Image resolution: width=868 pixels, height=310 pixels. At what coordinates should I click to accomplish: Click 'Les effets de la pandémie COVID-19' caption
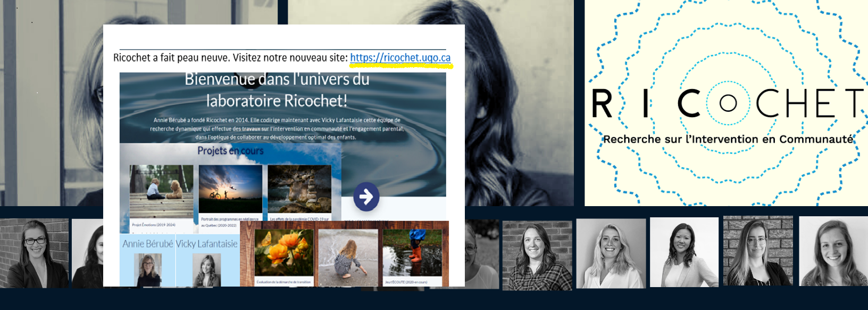pos(299,219)
